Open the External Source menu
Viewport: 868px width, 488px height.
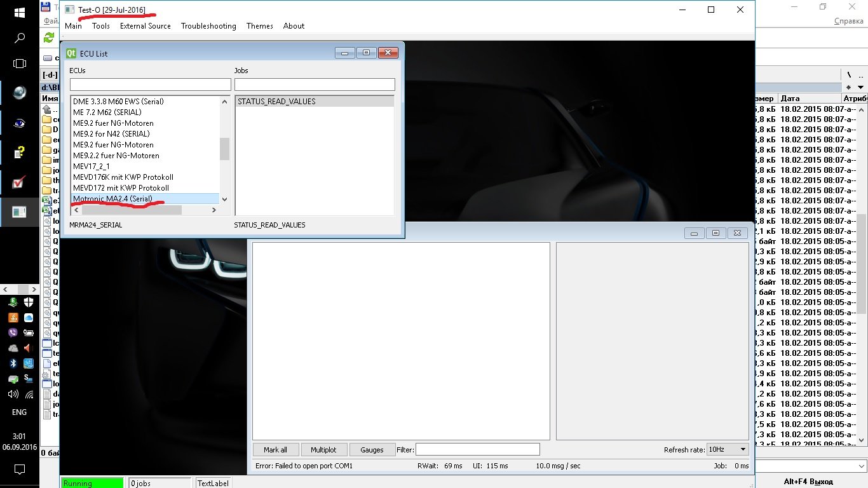click(145, 26)
